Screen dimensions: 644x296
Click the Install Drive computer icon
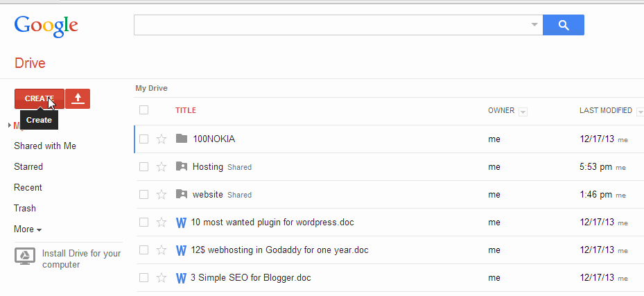point(25,256)
